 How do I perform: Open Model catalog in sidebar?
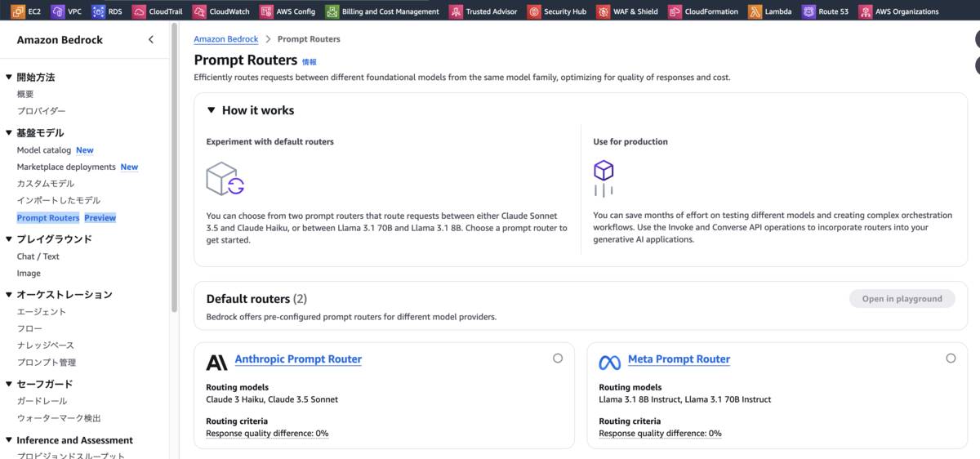pos(44,150)
